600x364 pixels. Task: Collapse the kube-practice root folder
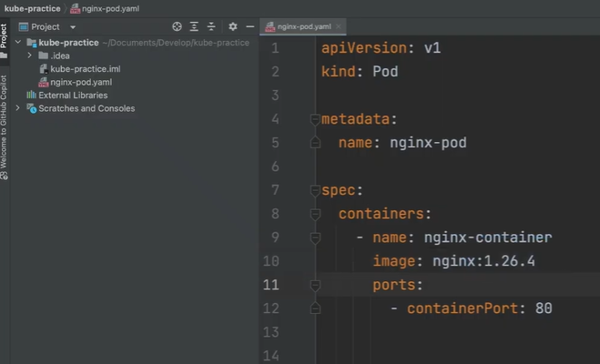point(18,42)
